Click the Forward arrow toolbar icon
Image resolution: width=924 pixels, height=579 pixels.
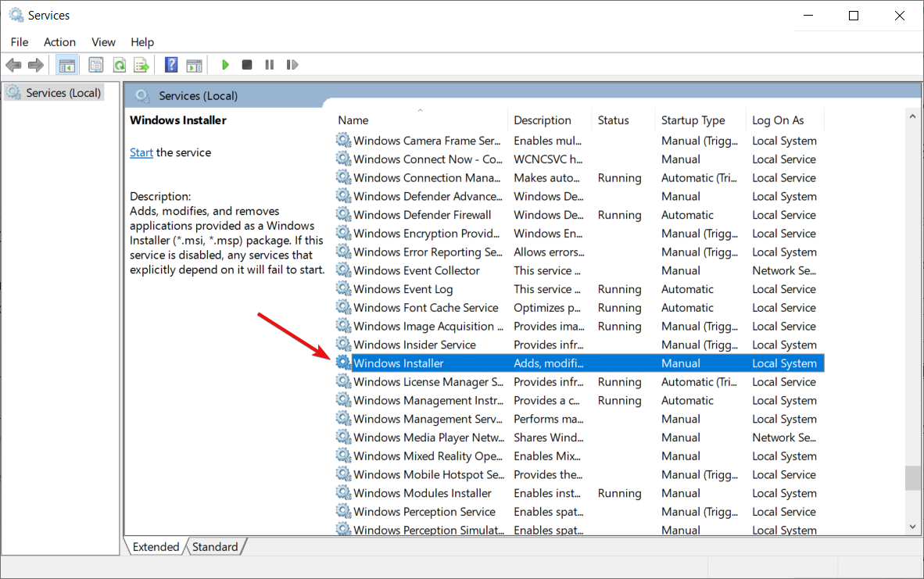tap(36, 65)
